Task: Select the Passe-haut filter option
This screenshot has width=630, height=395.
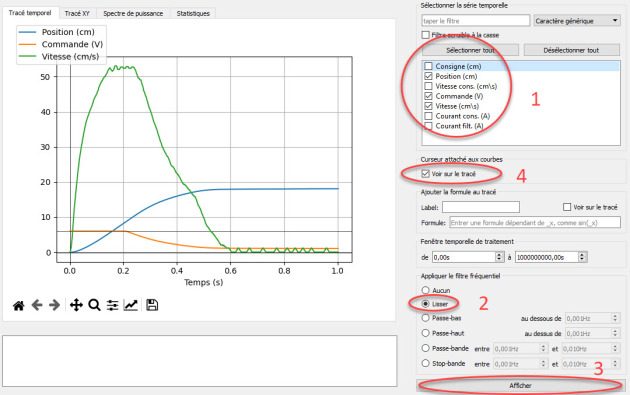Action: tap(425, 333)
